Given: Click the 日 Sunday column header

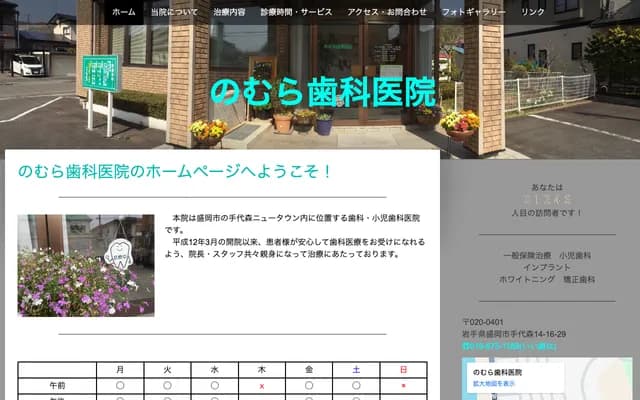Looking at the screenshot, I should click(403, 370).
